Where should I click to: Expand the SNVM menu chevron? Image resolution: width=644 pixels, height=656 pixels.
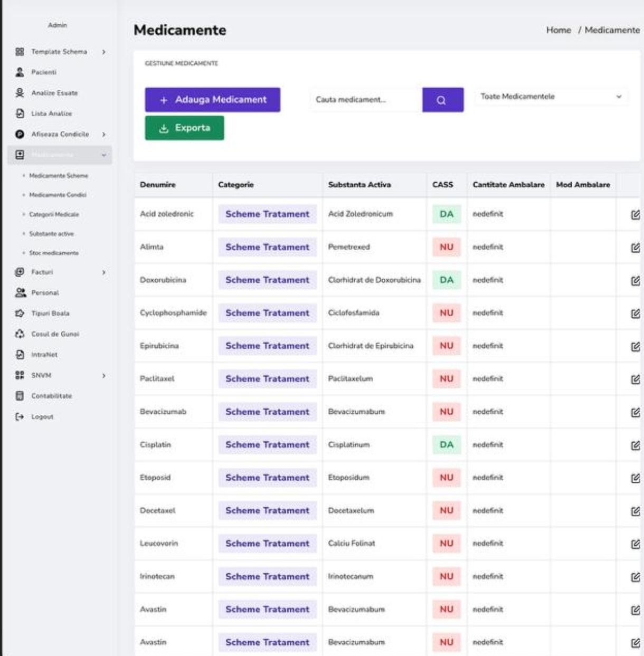point(104,376)
